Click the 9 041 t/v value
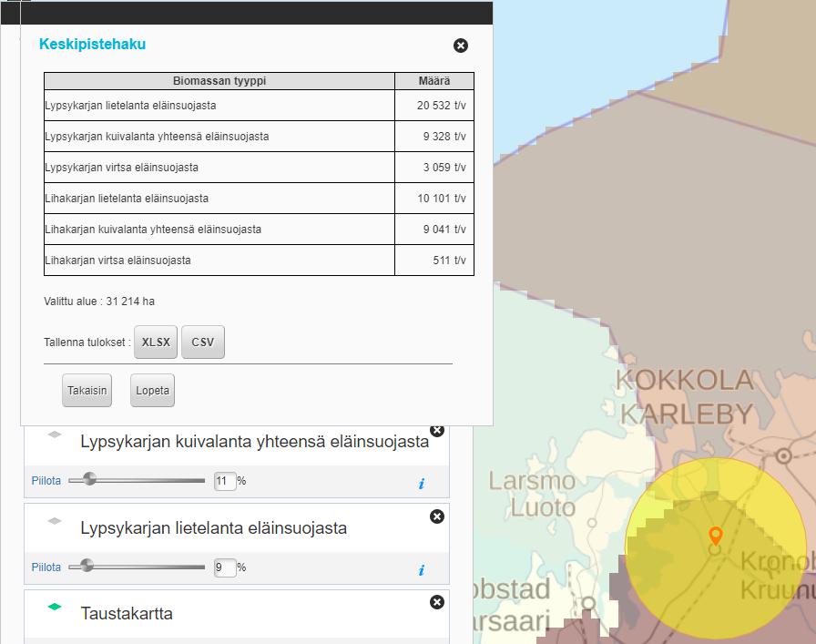The height and width of the screenshot is (644, 816). point(444,229)
